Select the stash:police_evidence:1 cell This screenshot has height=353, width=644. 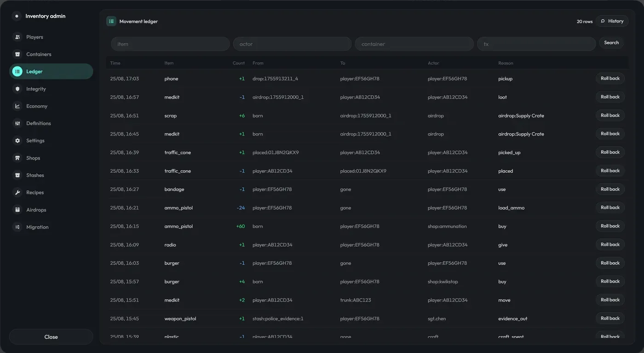pos(278,319)
